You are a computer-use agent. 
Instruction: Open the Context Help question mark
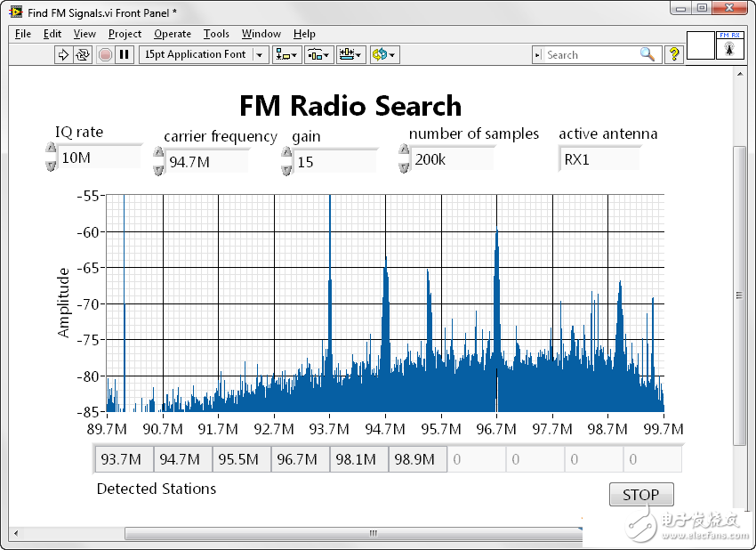tap(674, 54)
